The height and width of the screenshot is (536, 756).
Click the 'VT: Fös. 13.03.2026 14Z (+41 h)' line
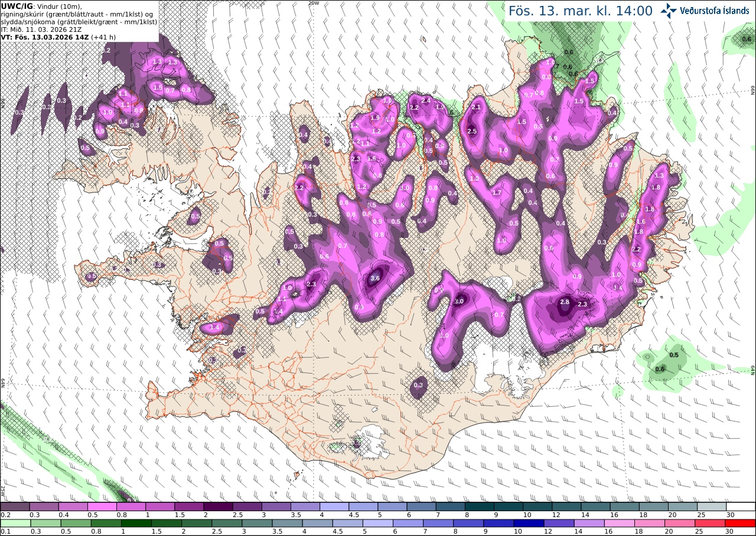[x=58, y=37]
